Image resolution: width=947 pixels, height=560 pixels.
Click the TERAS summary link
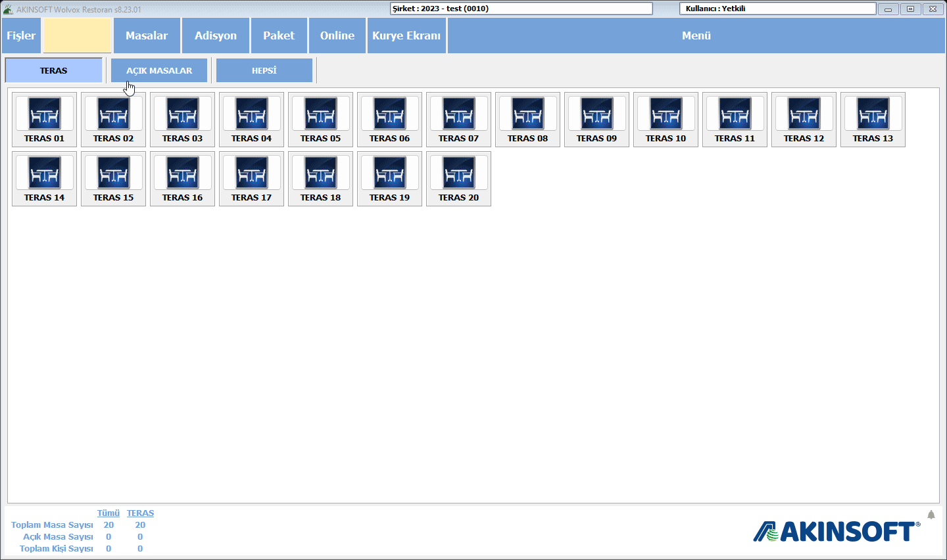140,513
